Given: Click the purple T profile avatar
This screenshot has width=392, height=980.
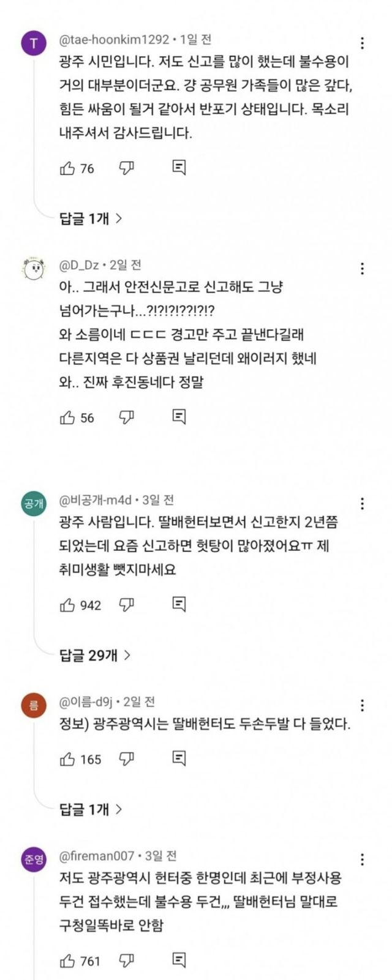Looking at the screenshot, I should (x=34, y=44).
